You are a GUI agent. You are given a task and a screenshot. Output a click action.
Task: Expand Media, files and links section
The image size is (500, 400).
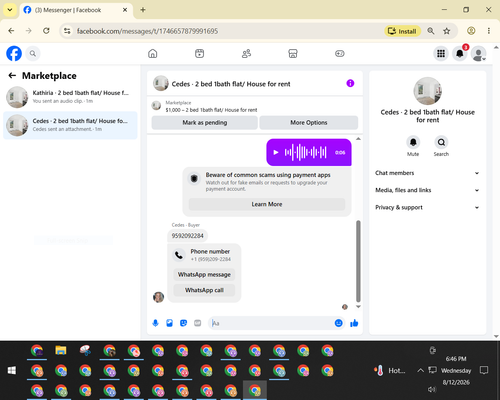[427, 190]
